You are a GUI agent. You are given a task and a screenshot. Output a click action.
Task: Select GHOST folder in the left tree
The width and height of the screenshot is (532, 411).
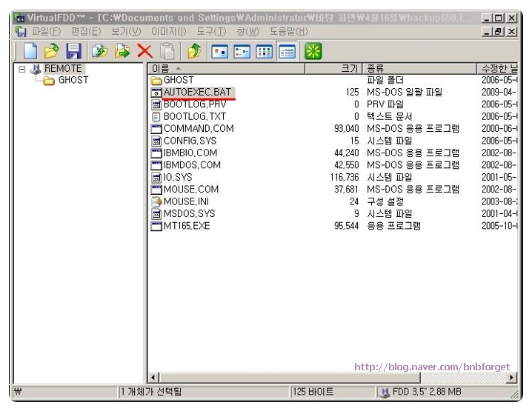click(x=73, y=80)
